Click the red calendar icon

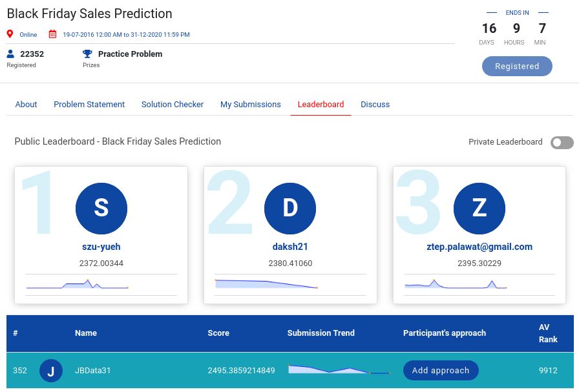pos(53,34)
